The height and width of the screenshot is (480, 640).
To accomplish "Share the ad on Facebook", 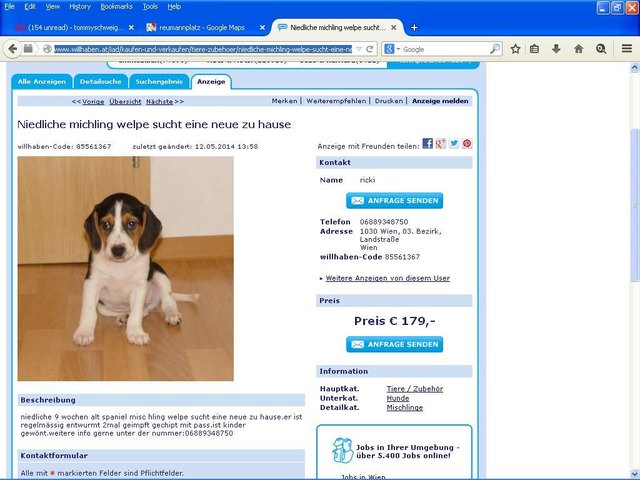I will [x=427, y=144].
